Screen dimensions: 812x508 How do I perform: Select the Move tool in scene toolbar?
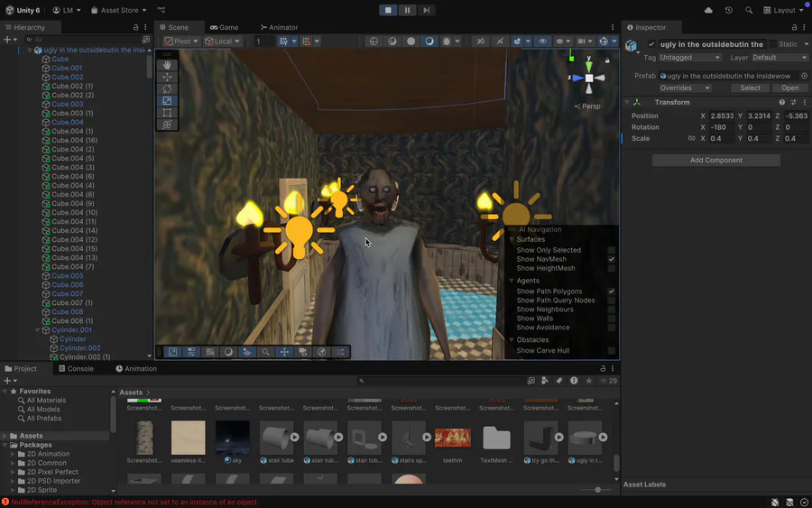tap(167, 78)
